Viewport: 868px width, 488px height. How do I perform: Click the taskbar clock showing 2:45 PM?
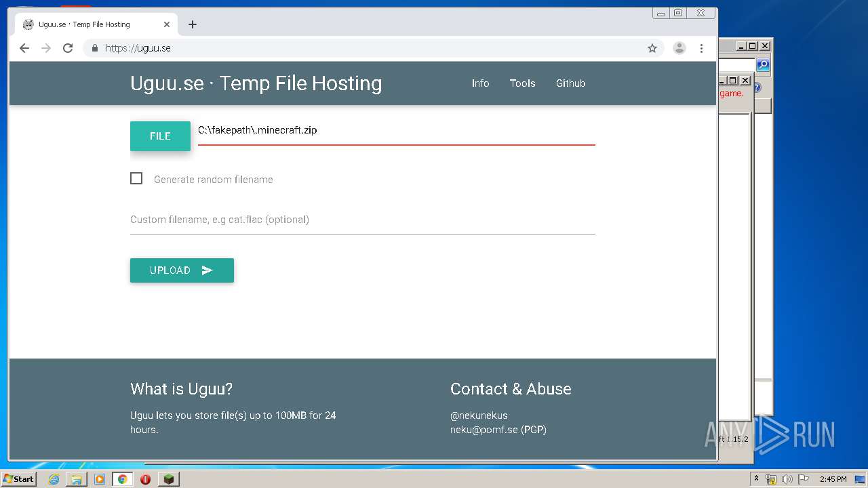tap(833, 479)
